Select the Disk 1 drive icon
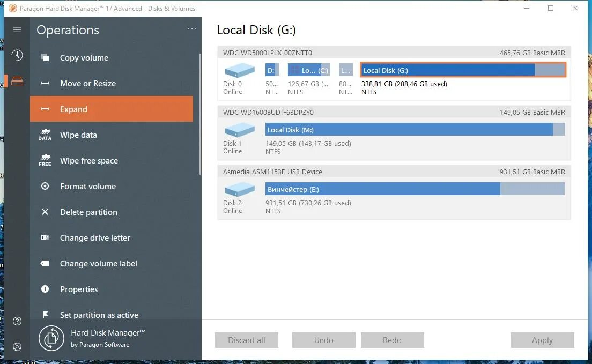This screenshot has height=364, width=592. tap(240, 130)
